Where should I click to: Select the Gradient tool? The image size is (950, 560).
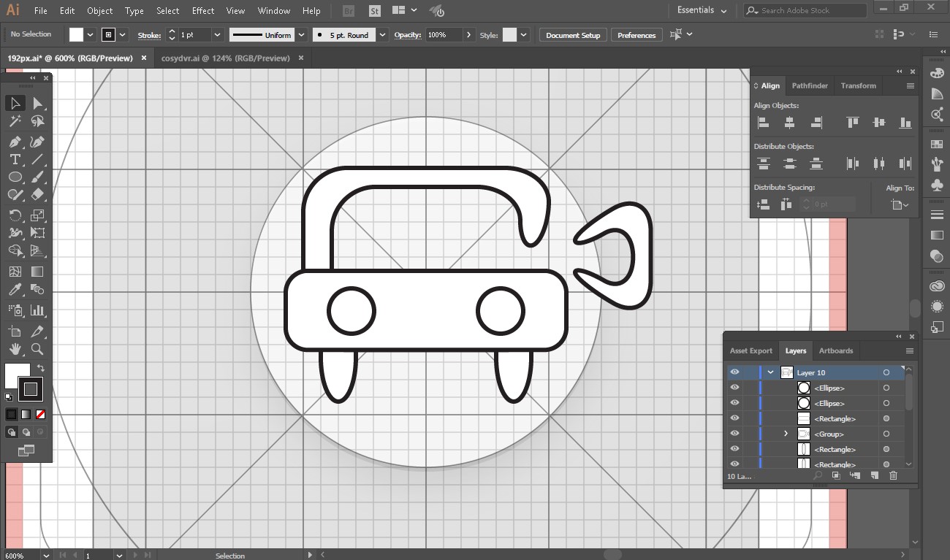[38, 272]
